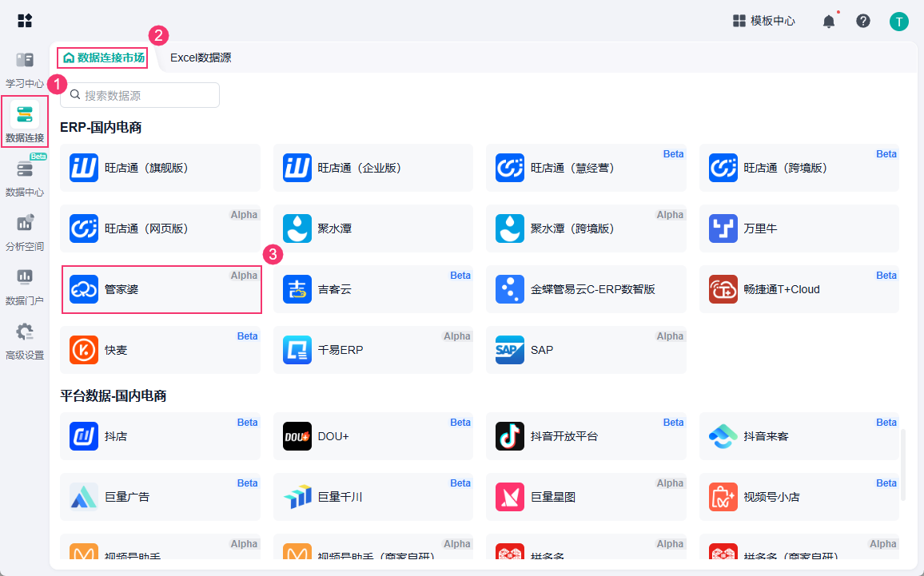Open the 吉客云 connector
This screenshot has height=576, width=924.
tap(373, 289)
